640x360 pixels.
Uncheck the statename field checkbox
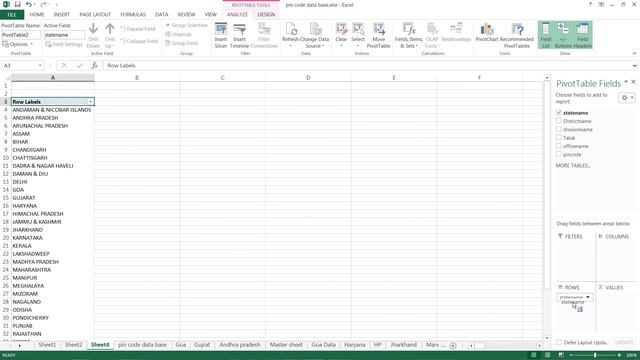(559, 112)
